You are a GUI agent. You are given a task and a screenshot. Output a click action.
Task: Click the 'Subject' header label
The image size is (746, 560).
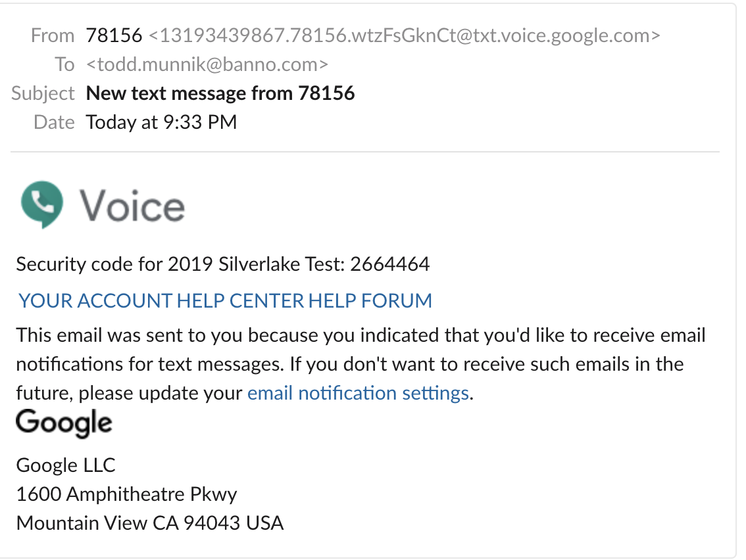coord(43,93)
